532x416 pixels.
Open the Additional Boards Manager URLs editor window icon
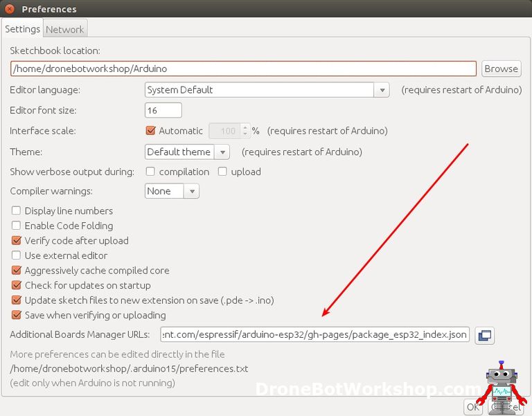tap(484, 335)
